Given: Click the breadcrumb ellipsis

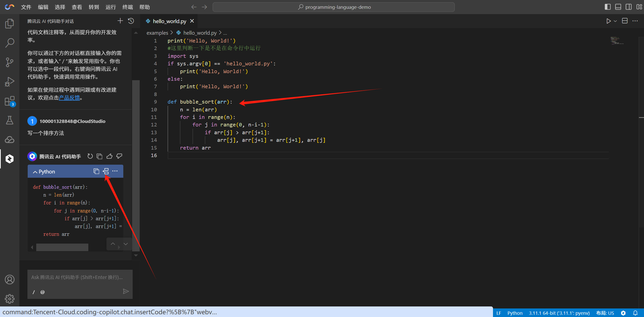Looking at the screenshot, I should coord(225,33).
